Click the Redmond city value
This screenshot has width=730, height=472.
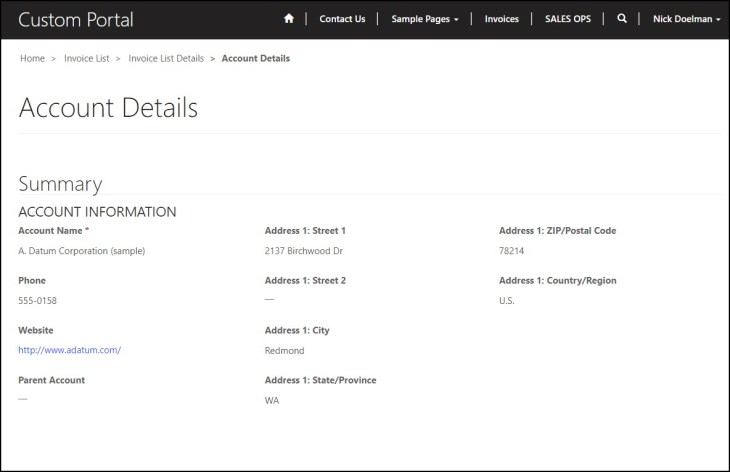[x=284, y=351]
